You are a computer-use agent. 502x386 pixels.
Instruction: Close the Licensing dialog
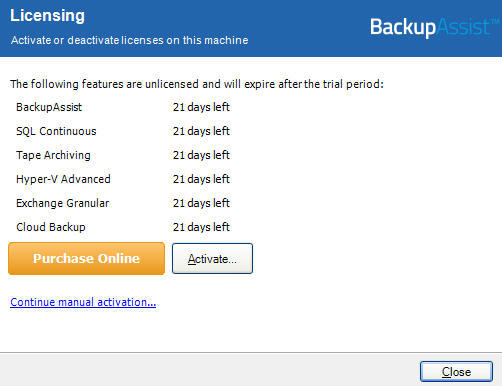point(456,371)
